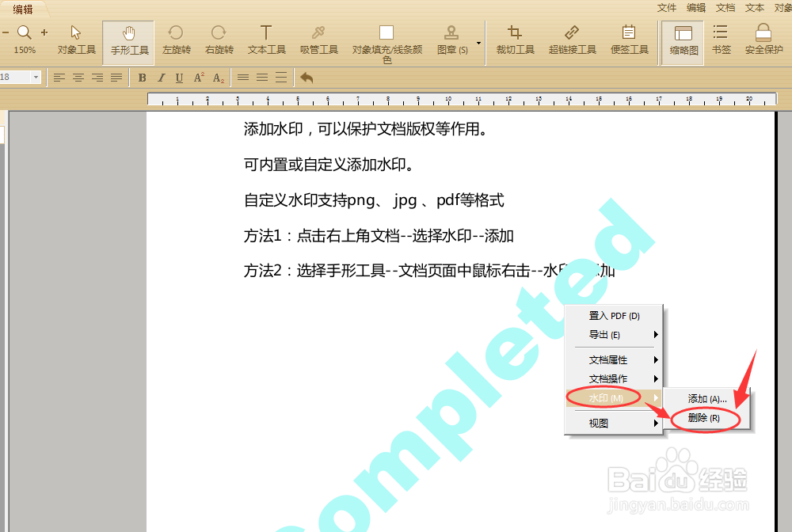The image size is (792, 532).
Task: Open the 文件 menu
Action: (667, 8)
